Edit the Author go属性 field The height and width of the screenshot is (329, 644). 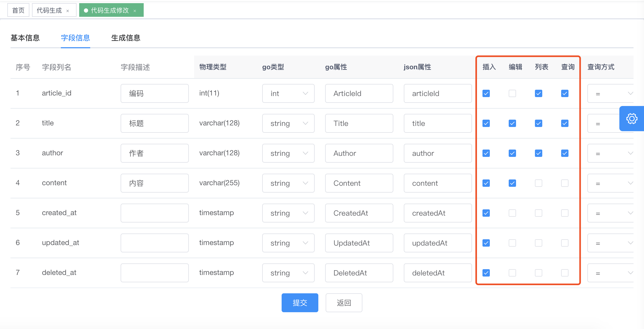tap(359, 153)
